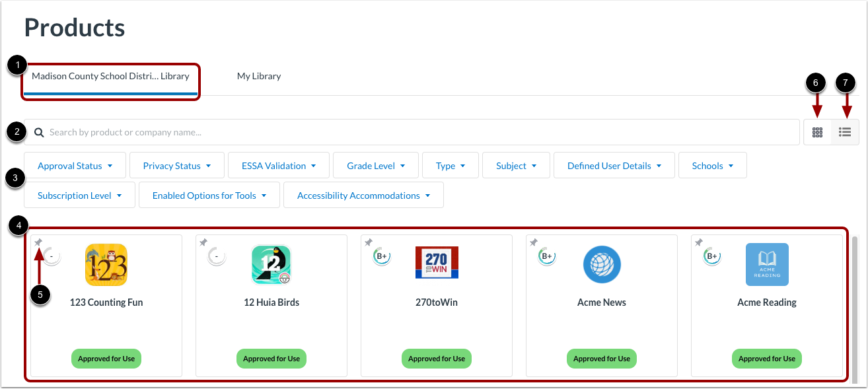Click the search magnifier icon

click(39, 132)
